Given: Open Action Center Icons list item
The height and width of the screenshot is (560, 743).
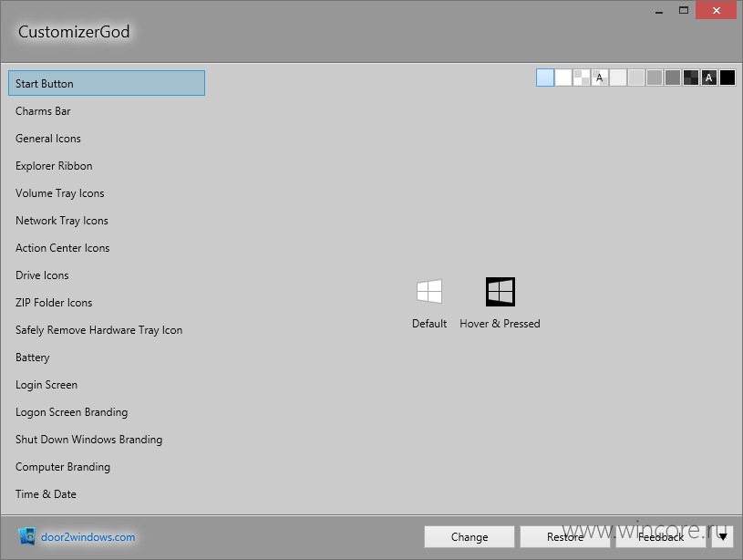Looking at the screenshot, I should [107, 248].
